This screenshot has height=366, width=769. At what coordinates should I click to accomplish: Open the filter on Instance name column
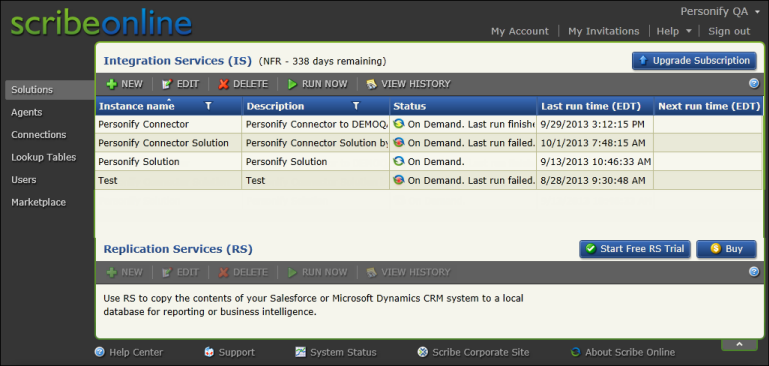click(208, 106)
